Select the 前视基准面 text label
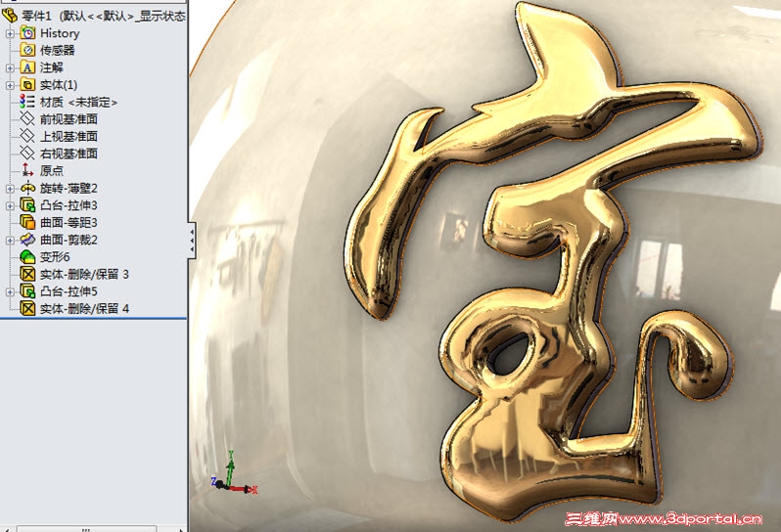The height and width of the screenshot is (532, 781). [69, 119]
